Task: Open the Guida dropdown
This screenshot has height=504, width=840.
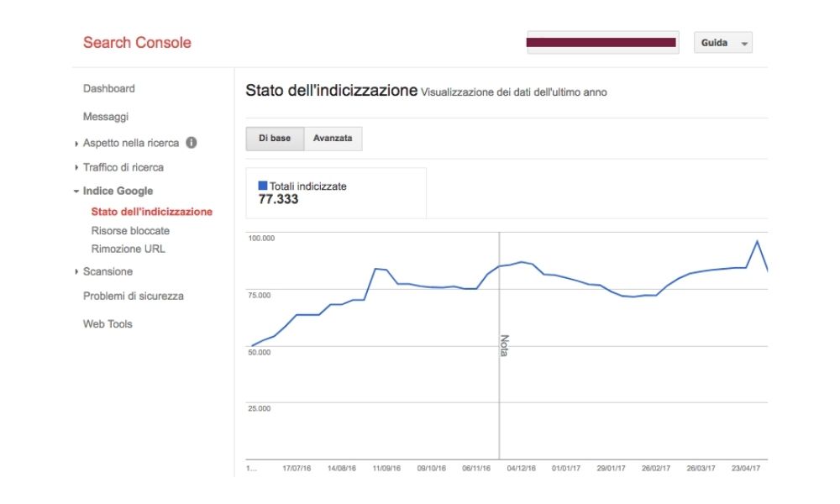Action: coord(721,42)
